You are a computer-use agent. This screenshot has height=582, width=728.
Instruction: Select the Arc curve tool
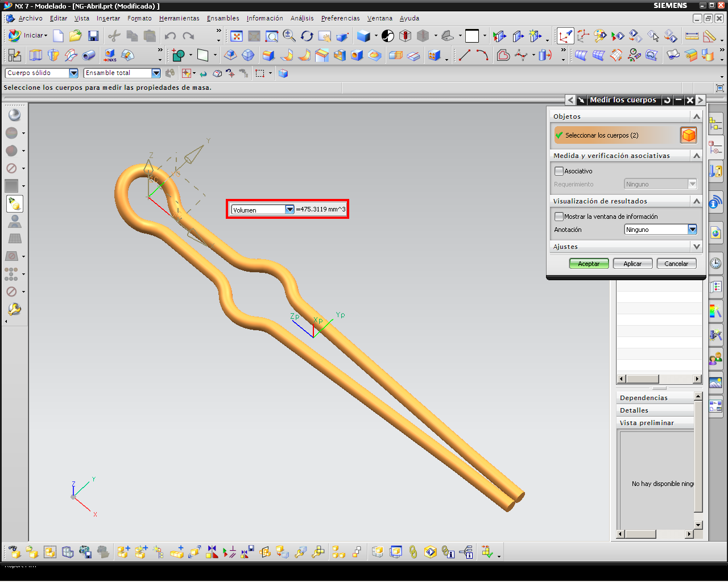click(482, 55)
